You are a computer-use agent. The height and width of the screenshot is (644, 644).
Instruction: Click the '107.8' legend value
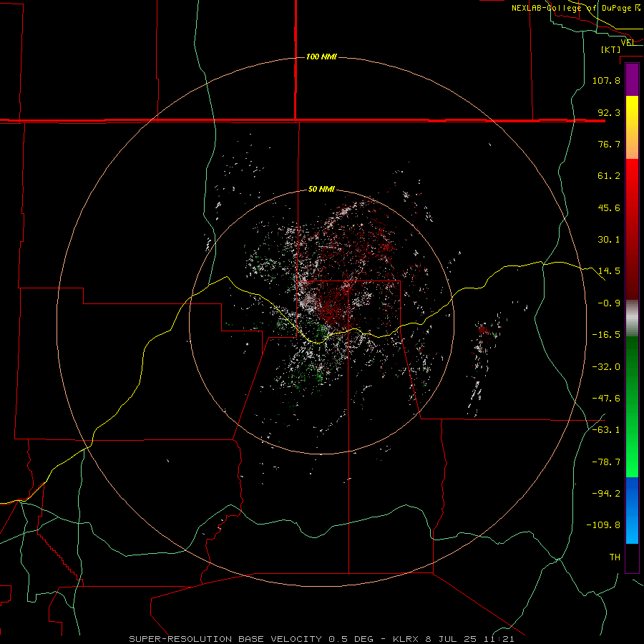click(606, 80)
